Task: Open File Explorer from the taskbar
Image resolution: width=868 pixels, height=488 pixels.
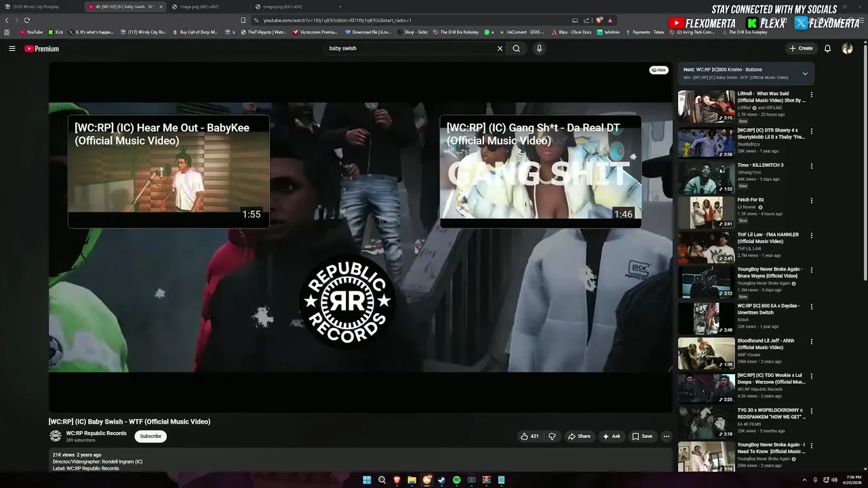Action: tap(412, 480)
